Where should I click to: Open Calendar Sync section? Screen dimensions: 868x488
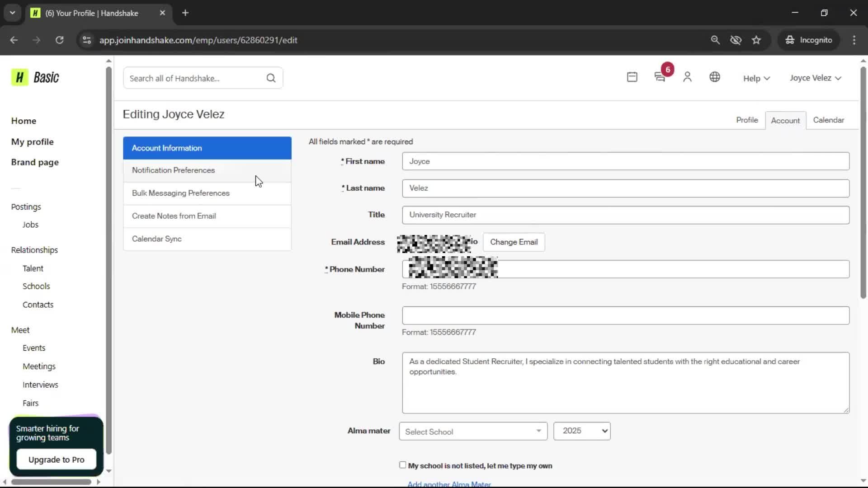coord(207,239)
